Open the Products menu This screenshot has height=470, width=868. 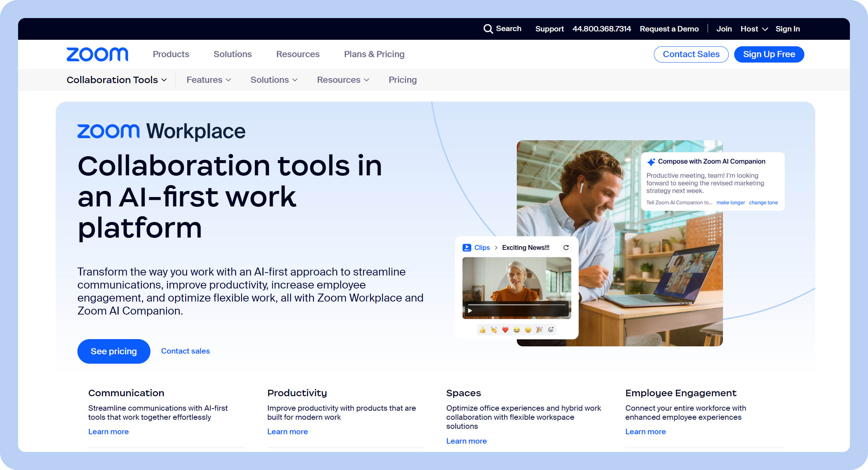[x=171, y=54]
